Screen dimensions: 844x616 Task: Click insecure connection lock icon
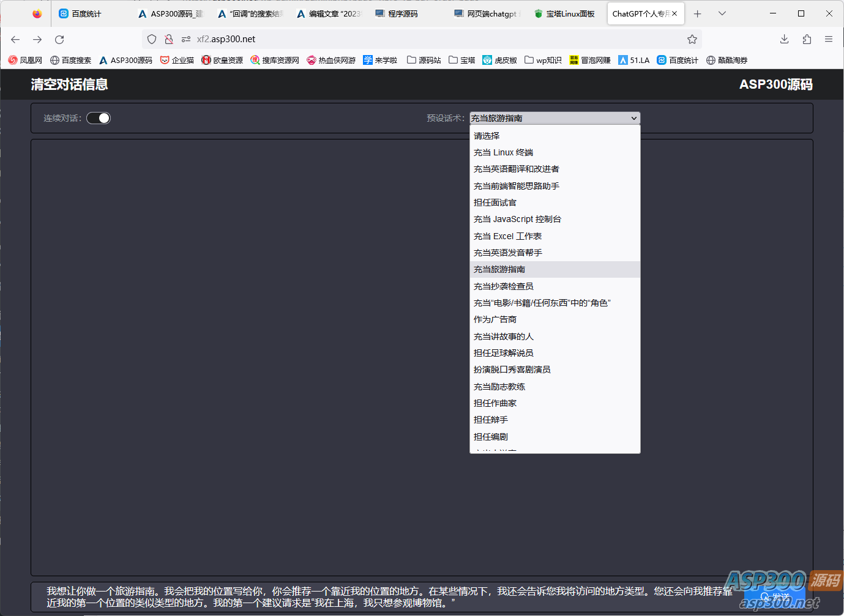[x=169, y=39]
